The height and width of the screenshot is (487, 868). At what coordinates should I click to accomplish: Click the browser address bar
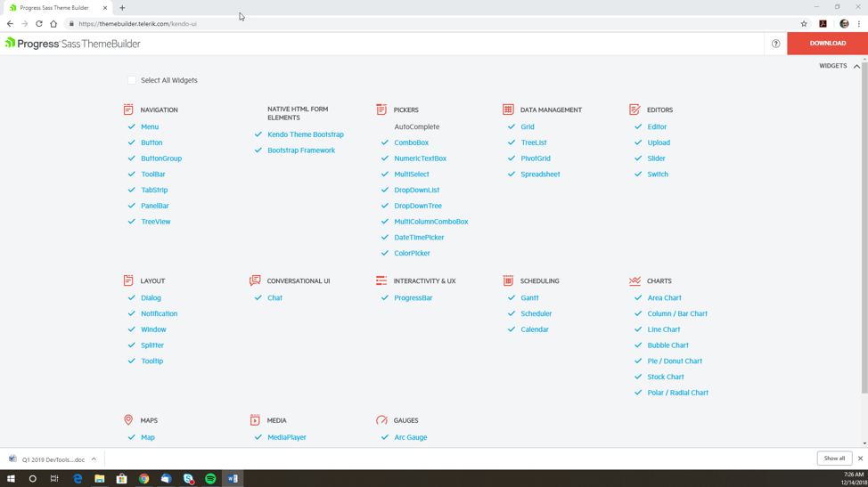[432, 24]
